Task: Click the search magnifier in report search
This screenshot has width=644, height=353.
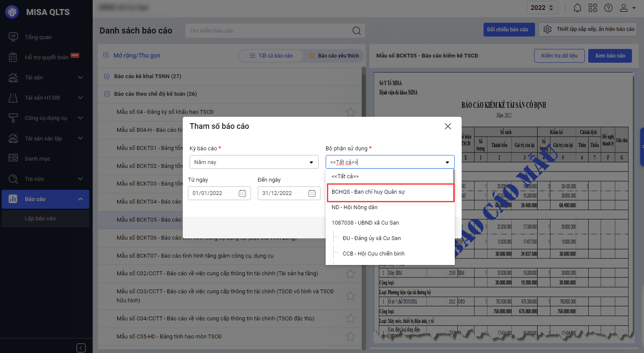Action: click(x=356, y=30)
